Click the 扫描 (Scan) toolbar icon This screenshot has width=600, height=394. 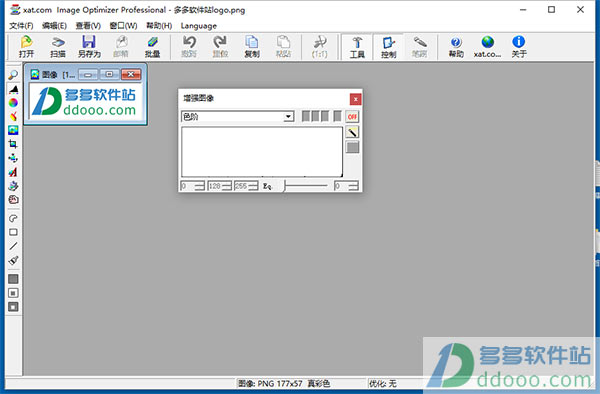pos(58,46)
